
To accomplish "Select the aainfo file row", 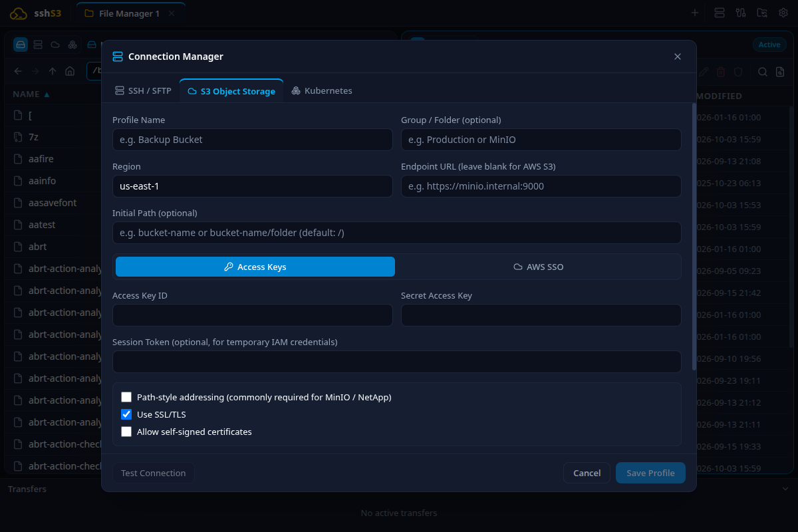I will click(x=53, y=180).
